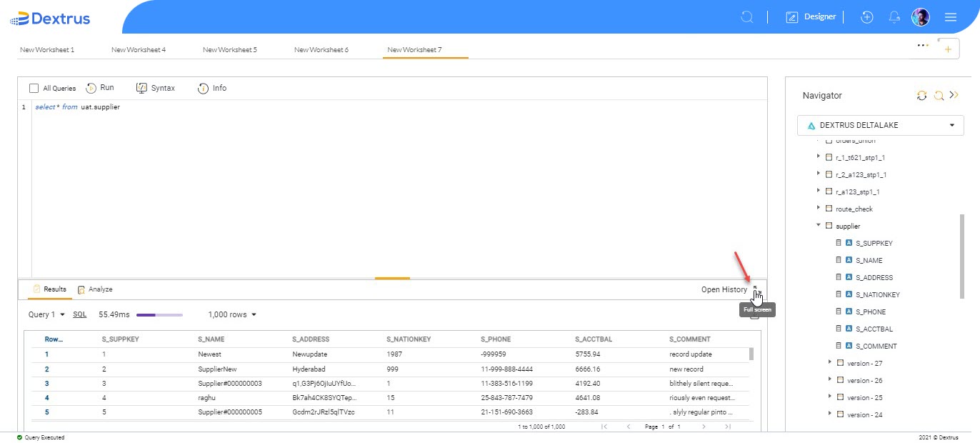The image size is (980, 443).
Task: Expand the version - 26 node
Action: coord(830,380)
